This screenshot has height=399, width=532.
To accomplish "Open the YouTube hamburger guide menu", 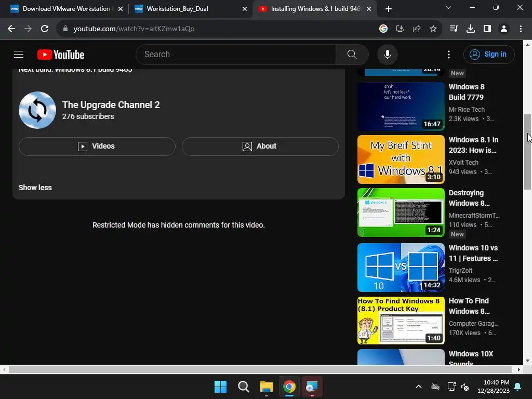I will point(19,54).
